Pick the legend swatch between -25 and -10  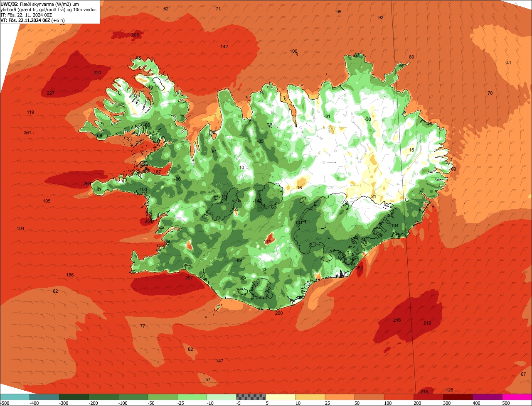192,397
